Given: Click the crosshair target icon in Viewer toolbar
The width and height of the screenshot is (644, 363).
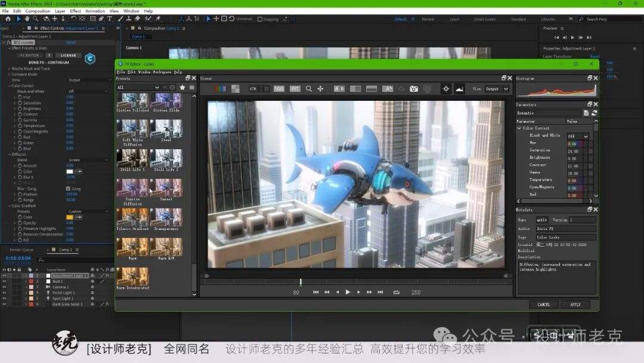Looking at the screenshot, I should pos(446,89).
